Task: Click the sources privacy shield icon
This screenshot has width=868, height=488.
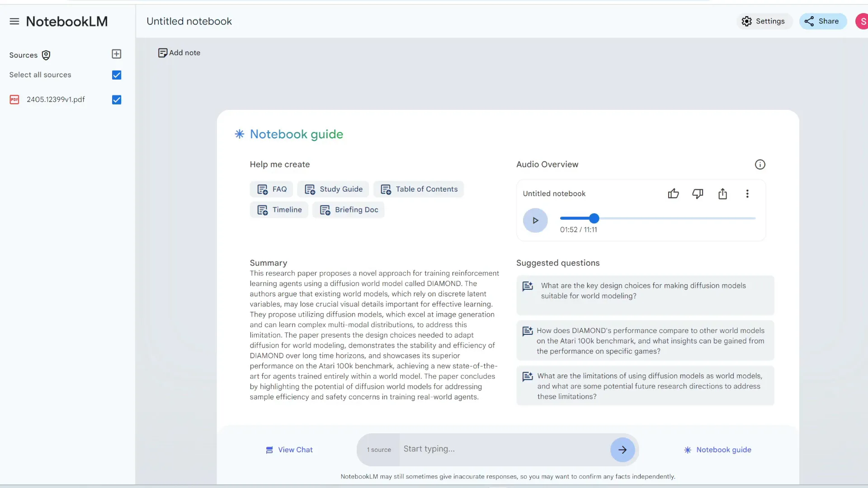Action: 46,55
